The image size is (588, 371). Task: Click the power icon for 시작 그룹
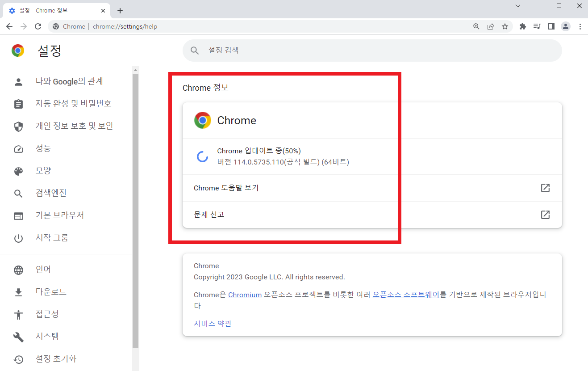(18, 238)
